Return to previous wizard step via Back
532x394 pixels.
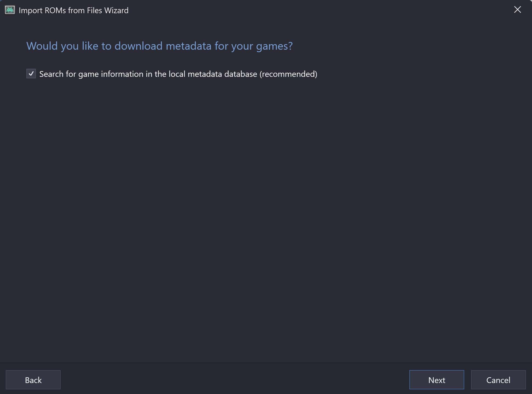(33, 380)
